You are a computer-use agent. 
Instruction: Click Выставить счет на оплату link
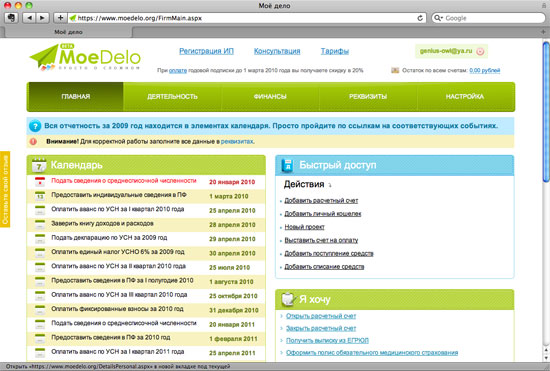click(321, 240)
